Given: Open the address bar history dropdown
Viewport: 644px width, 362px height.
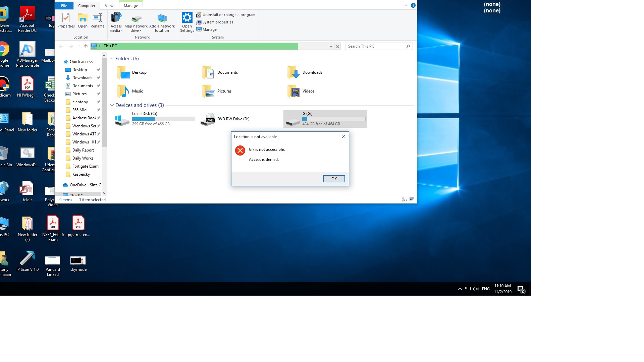Looking at the screenshot, I should (x=331, y=46).
